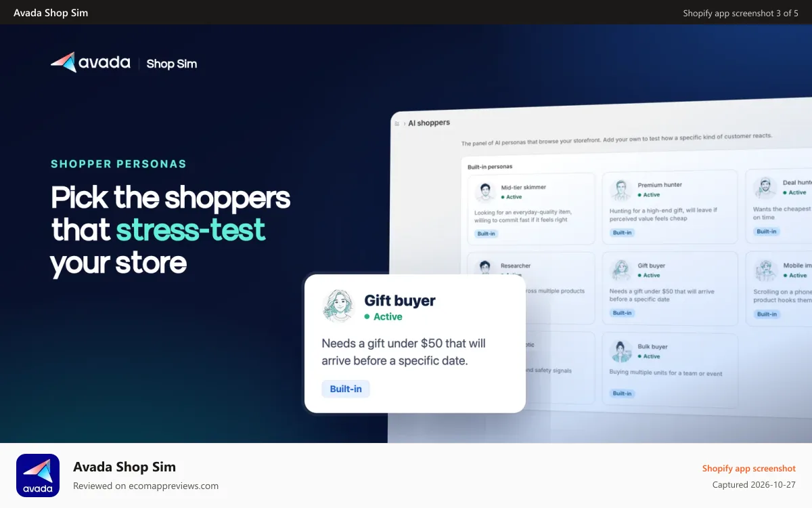Click the grid Gift buyer description text
Viewport: 812px width, 508px height.
(x=662, y=295)
